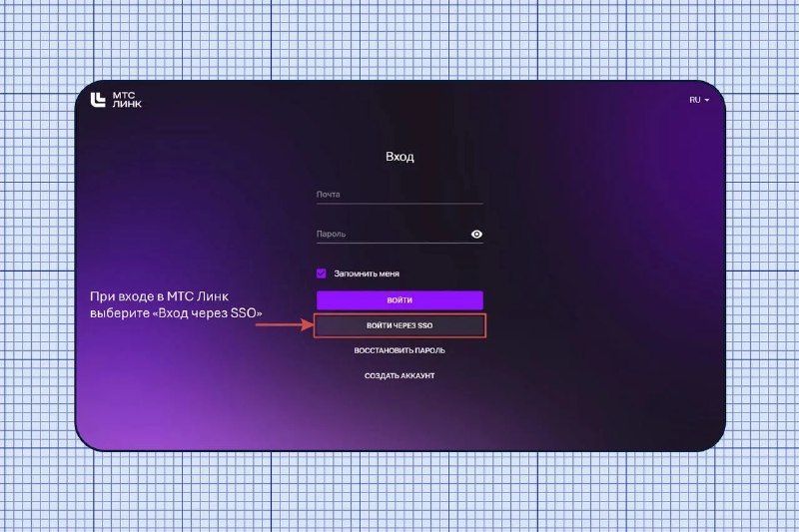
Task: Click the МТС ЛИНК wordmark text
Action: 127,100
